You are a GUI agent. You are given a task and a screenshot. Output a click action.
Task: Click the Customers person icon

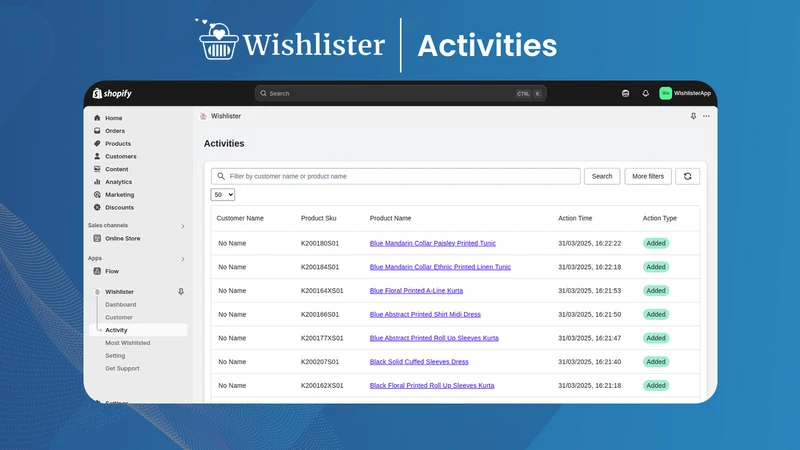click(x=97, y=156)
